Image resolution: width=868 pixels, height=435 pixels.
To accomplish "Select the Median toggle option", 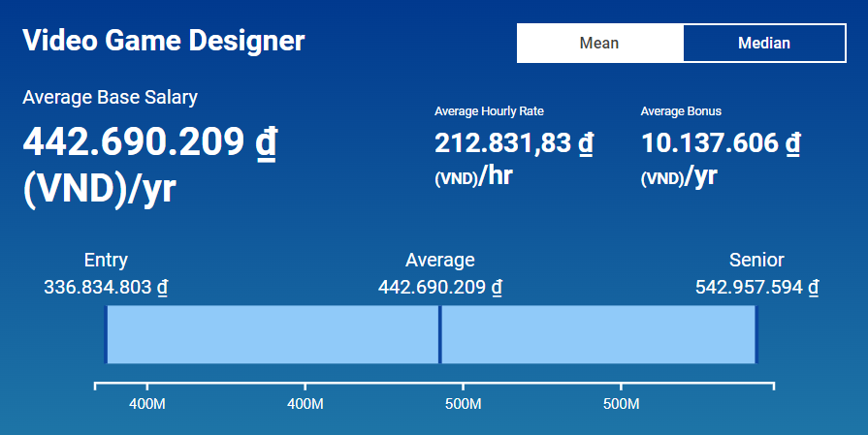I will (x=764, y=43).
